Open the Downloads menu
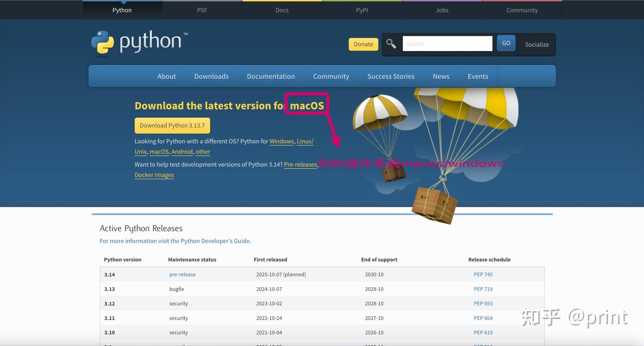This screenshot has height=346, width=644. point(211,76)
